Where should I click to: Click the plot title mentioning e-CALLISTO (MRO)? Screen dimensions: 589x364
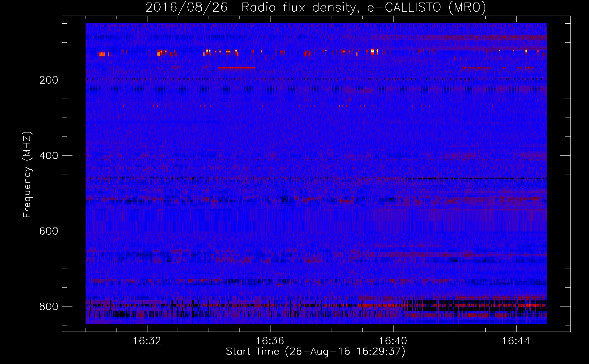(x=316, y=7)
